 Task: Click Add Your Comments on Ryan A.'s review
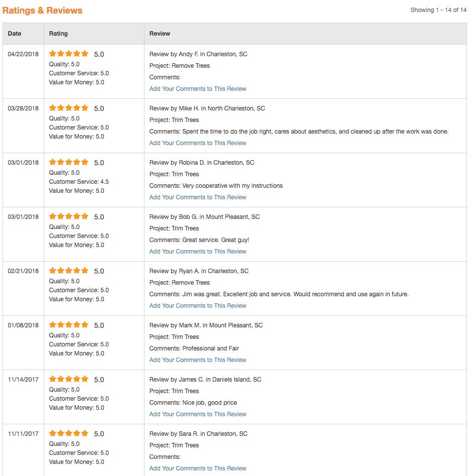pyautogui.click(x=198, y=305)
